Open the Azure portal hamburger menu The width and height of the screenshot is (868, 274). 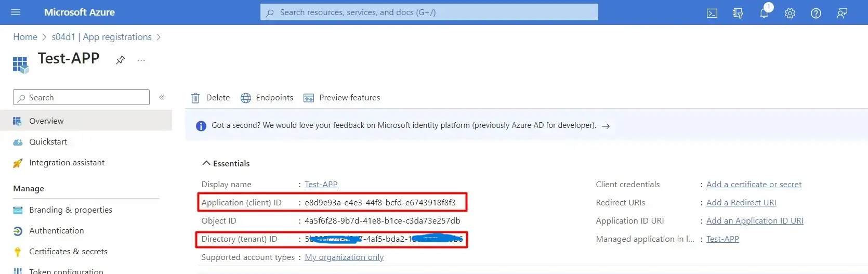click(16, 12)
